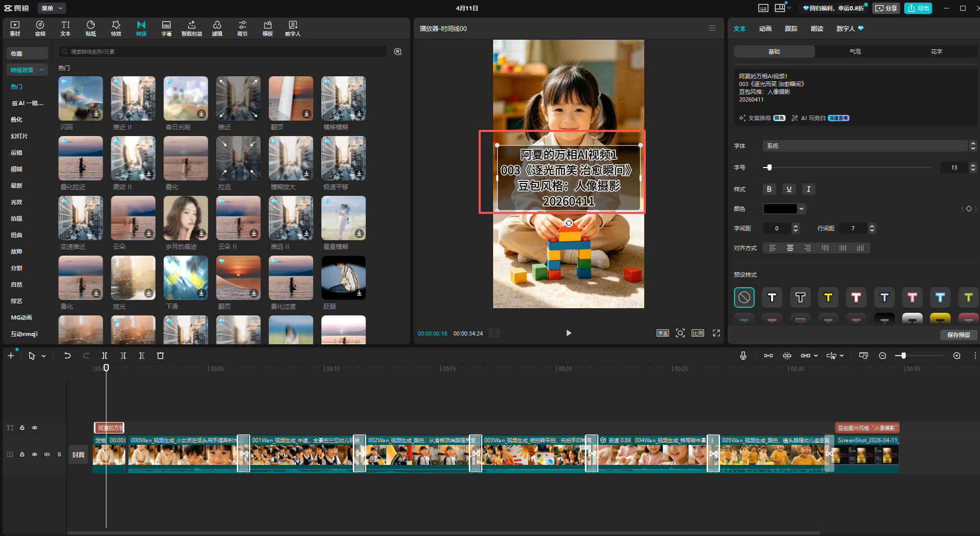Toggle lock on the main video track
This screenshot has width=980, height=536.
pyautogui.click(x=22, y=455)
